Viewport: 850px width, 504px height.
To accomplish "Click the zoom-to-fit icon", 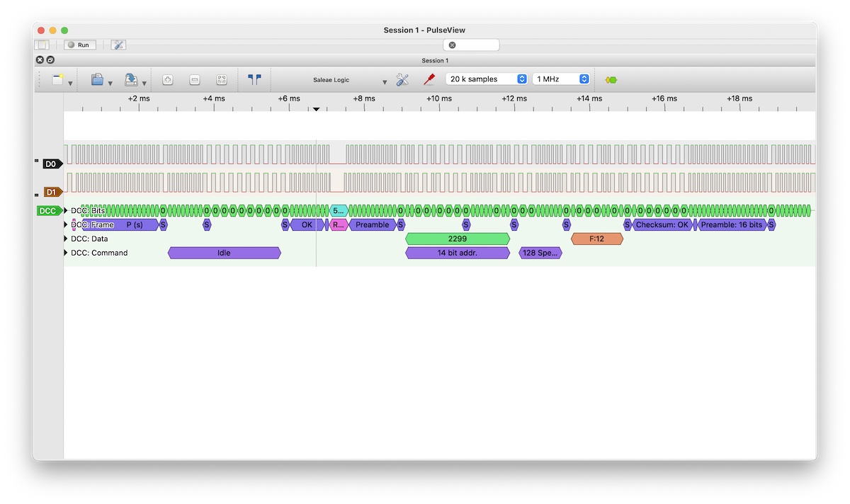I will [222, 80].
